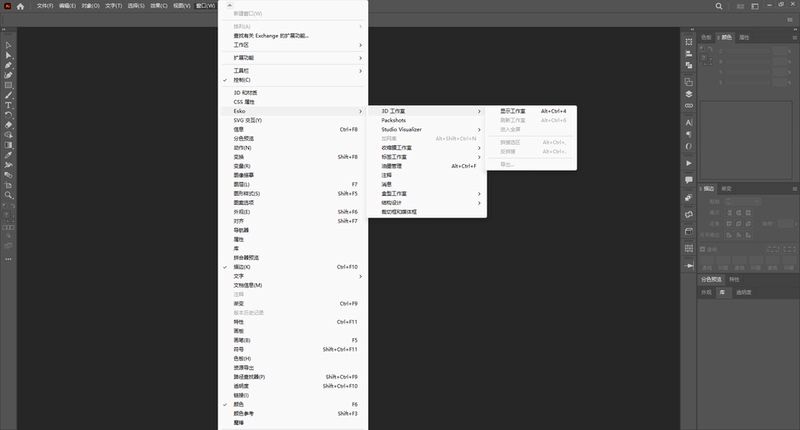
Task: Click the search magnifier icon at top right
Action: pyautogui.click(x=718, y=6)
